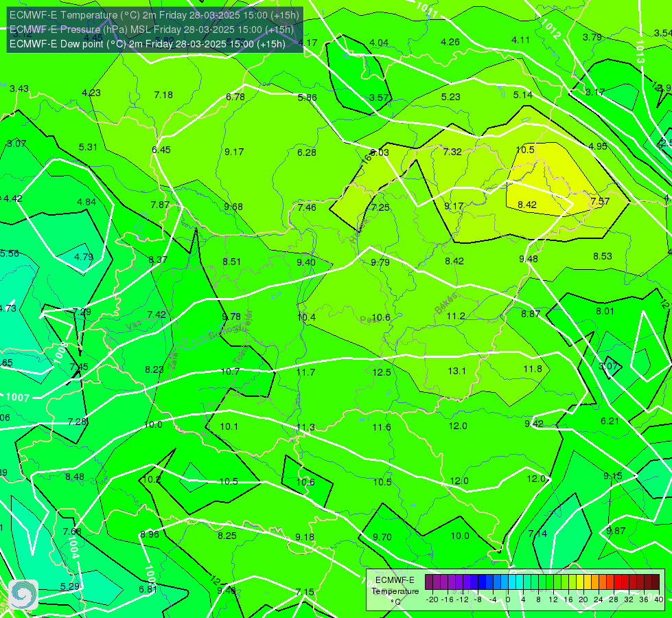Screen dimensions: 672x618
Task: Click the 8.87 temperature value
Action: [531, 314]
